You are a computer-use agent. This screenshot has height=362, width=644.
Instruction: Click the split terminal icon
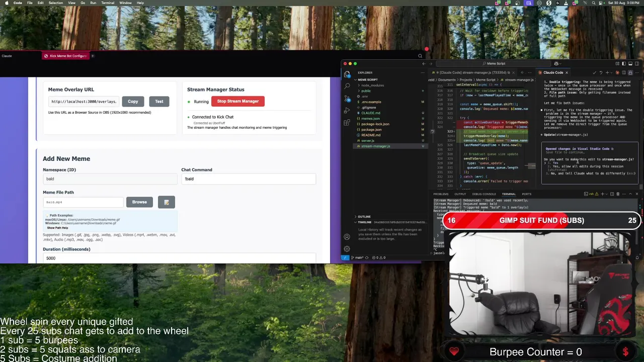(612, 194)
